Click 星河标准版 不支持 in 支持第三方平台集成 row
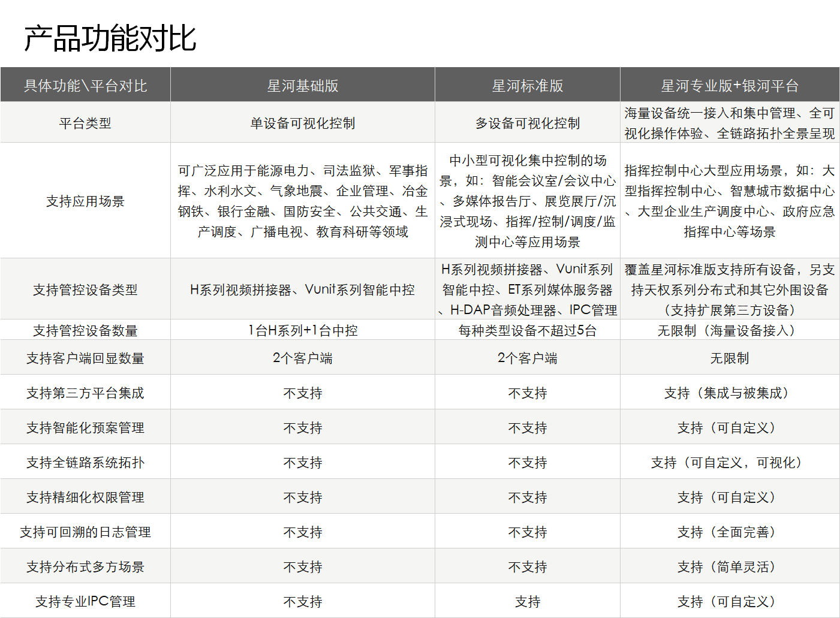Image resolution: width=840 pixels, height=618 pixels. (x=528, y=393)
